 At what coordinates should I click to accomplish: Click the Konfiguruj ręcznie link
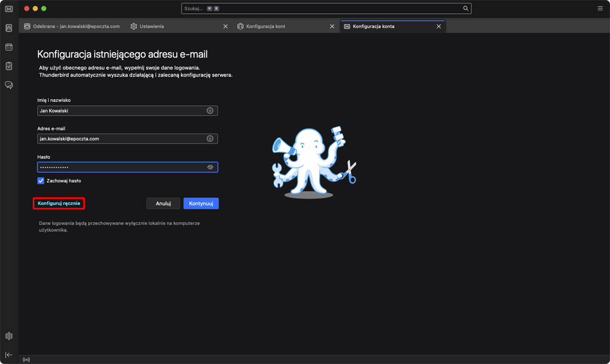(x=59, y=203)
